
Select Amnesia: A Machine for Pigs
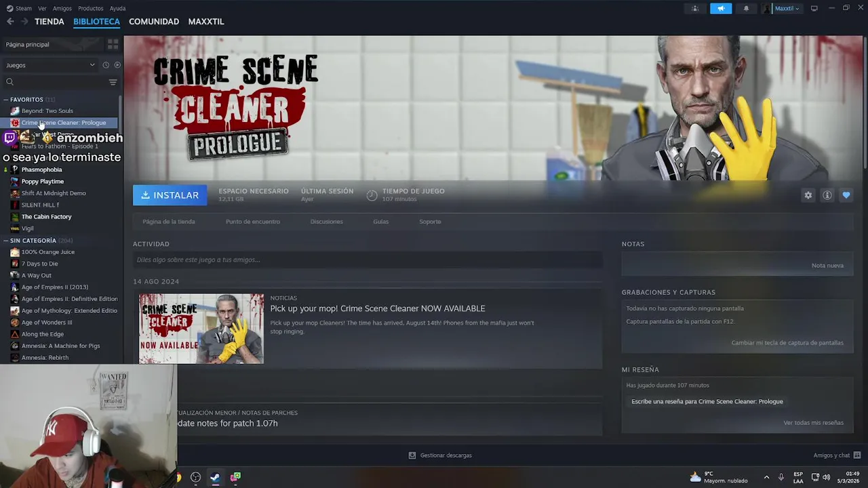tap(60, 346)
